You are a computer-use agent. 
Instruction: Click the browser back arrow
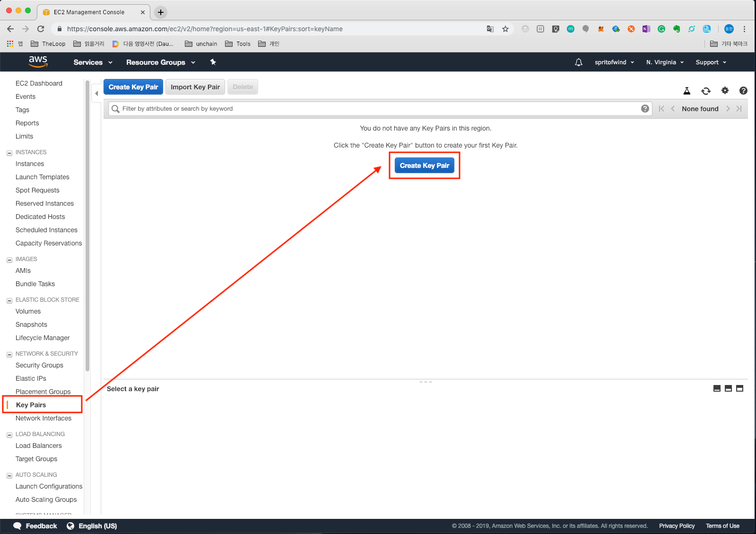tap(10, 29)
